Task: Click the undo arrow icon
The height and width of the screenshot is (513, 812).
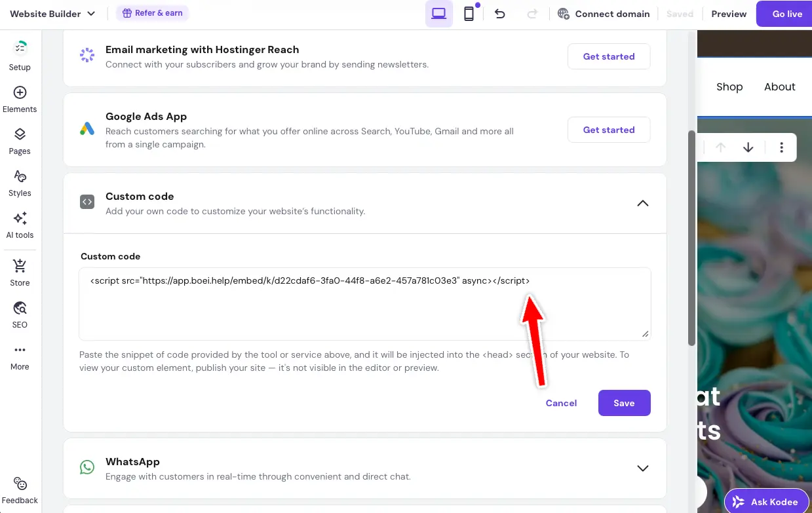Action: (500, 13)
